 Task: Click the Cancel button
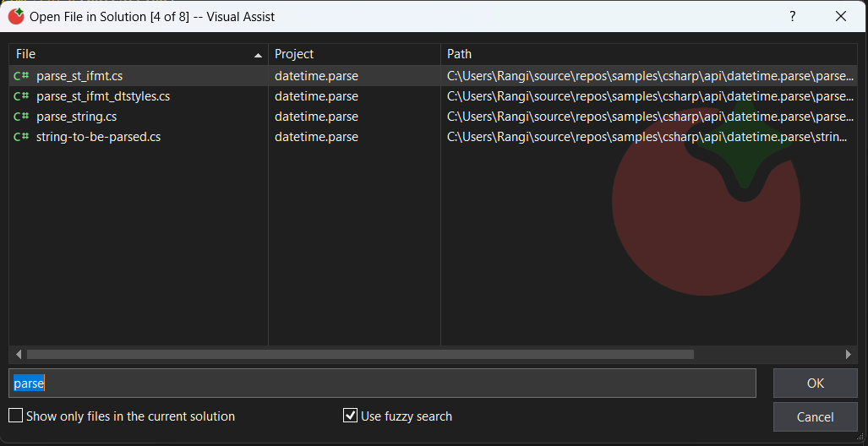[816, 417]
